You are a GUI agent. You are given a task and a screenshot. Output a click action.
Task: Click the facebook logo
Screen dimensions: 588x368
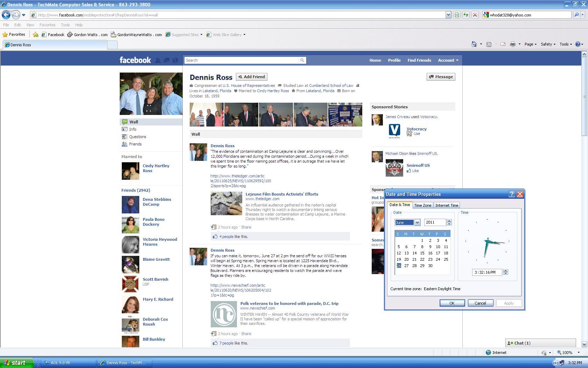pos(135,60)
